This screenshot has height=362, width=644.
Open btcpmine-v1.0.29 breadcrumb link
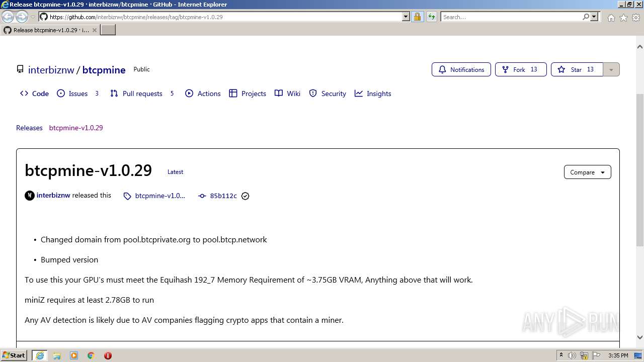click(x=76, y=128)
